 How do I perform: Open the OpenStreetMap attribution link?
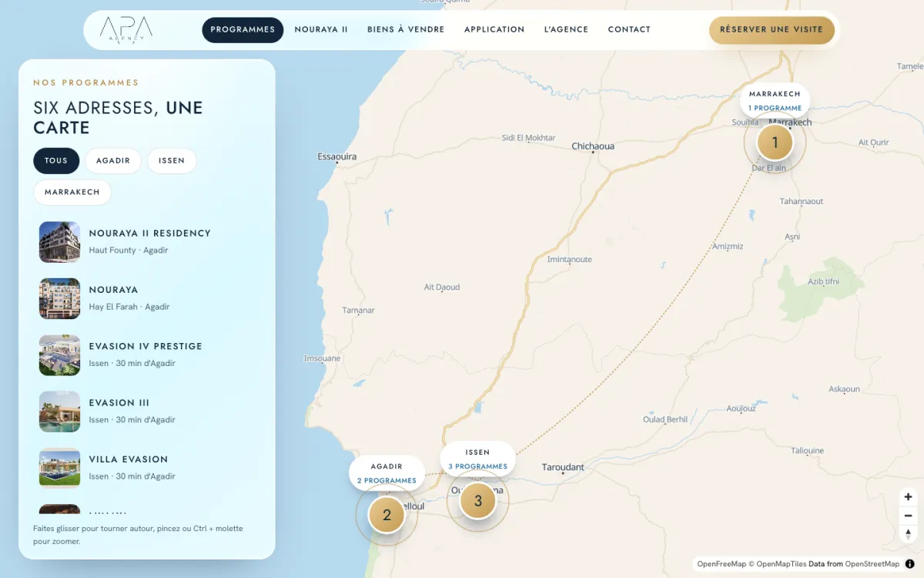click(x=872, y=564)
